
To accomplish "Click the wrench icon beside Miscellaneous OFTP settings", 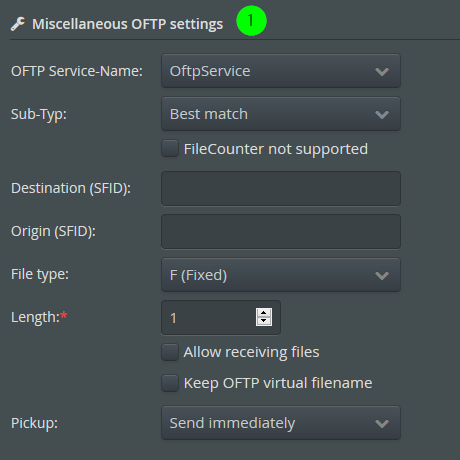I will coord(18,24).
